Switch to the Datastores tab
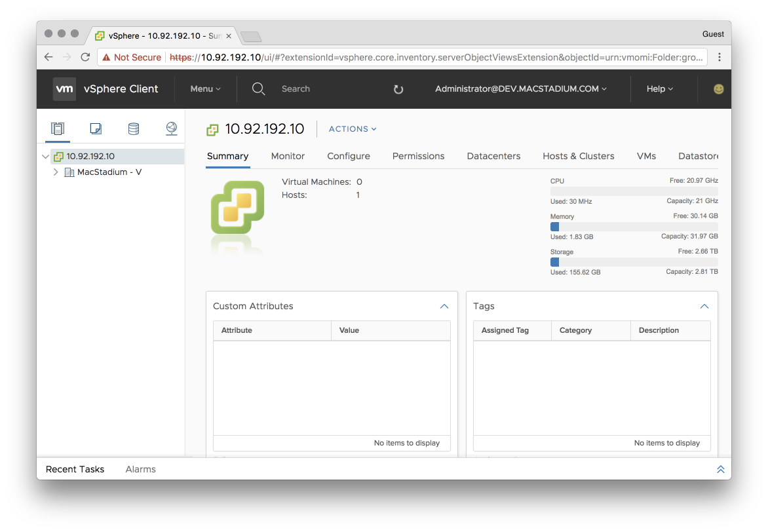Screen dimensions: 768x532 coord(698,157)
